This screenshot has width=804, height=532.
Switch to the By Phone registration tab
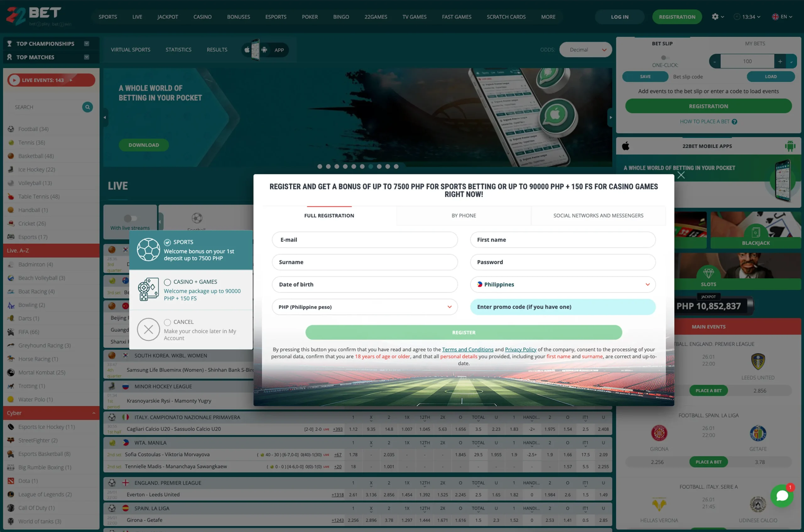[x=464, y=215]
